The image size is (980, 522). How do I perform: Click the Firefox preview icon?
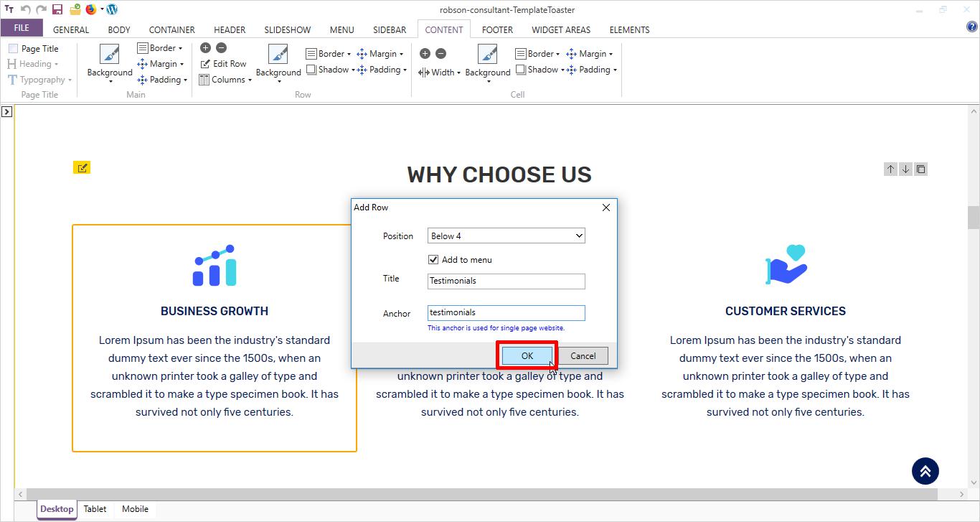tap(91, 9)
